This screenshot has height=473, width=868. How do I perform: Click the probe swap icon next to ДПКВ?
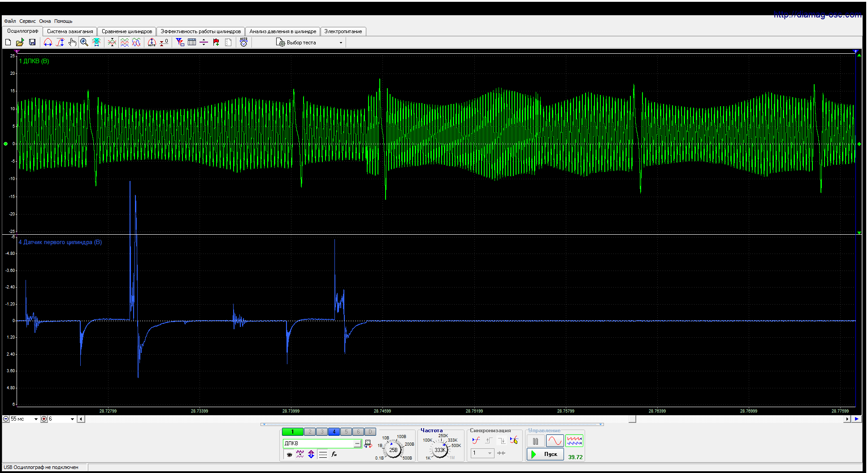click(368, 443)
